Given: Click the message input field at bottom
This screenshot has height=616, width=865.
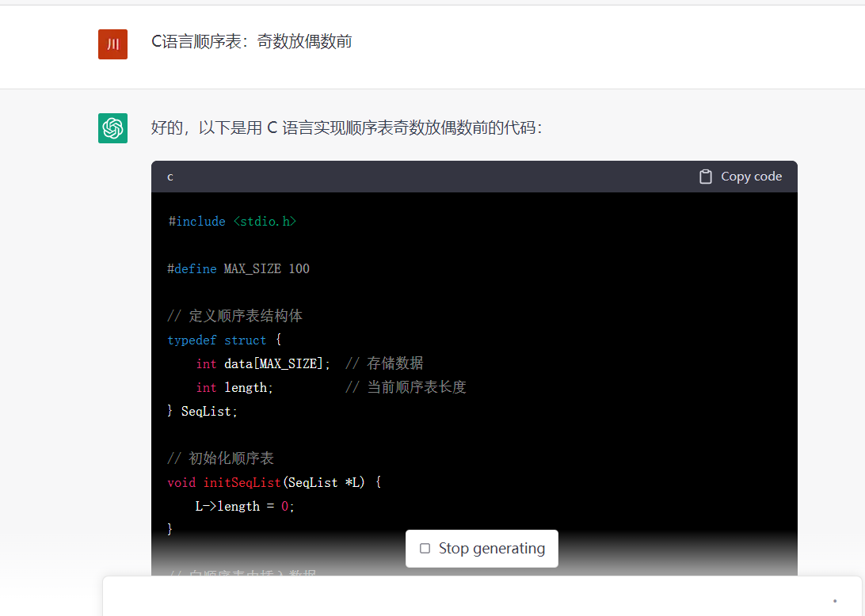Looking at the screenshot, I should pos(482,596).
